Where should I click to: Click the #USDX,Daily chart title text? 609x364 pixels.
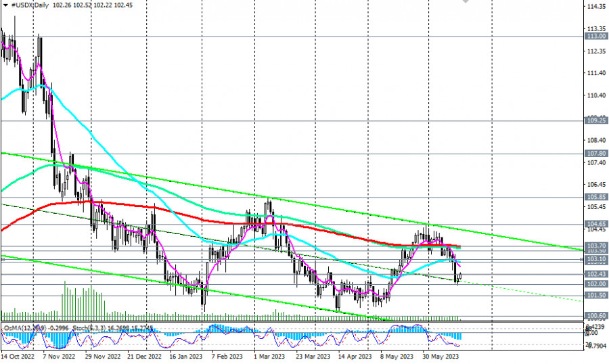pyautogui.click(x=30, y=5)
